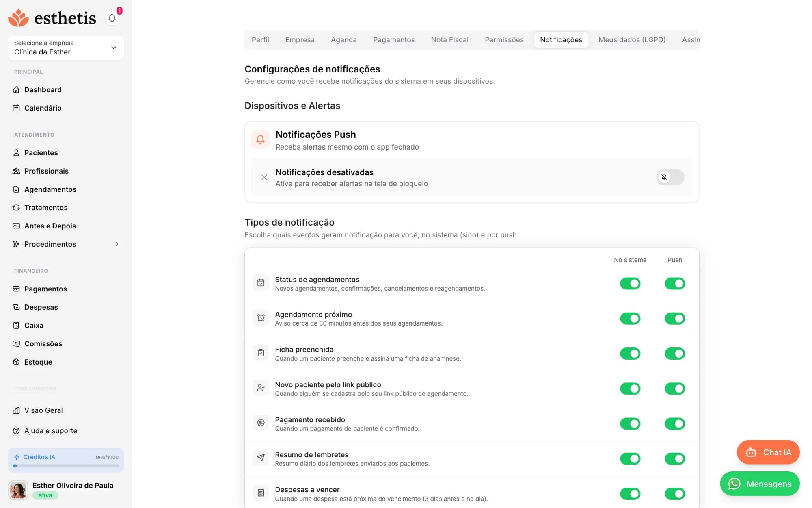Open the notifications bell in sidebar header
This screenshot has height=508, width=812.
tap(112, 18)
